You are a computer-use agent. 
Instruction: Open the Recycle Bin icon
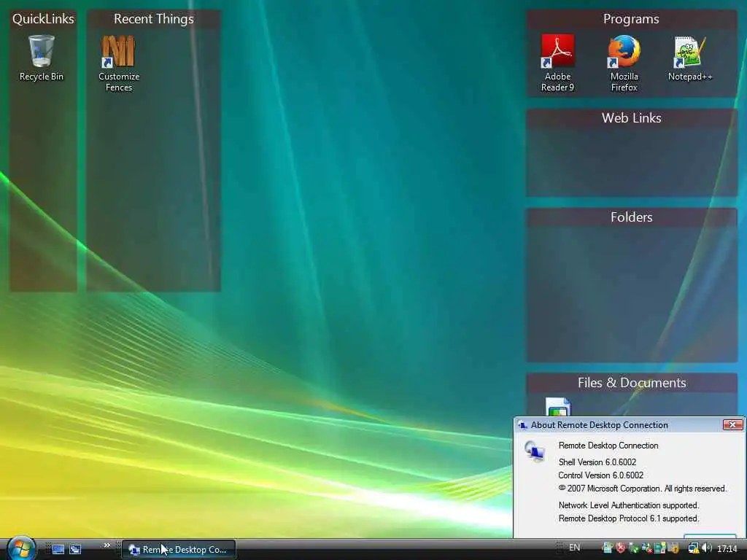[42, 58]
